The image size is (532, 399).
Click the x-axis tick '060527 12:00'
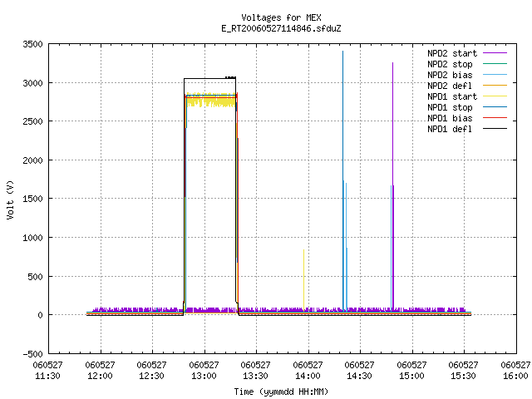point(100,371)
